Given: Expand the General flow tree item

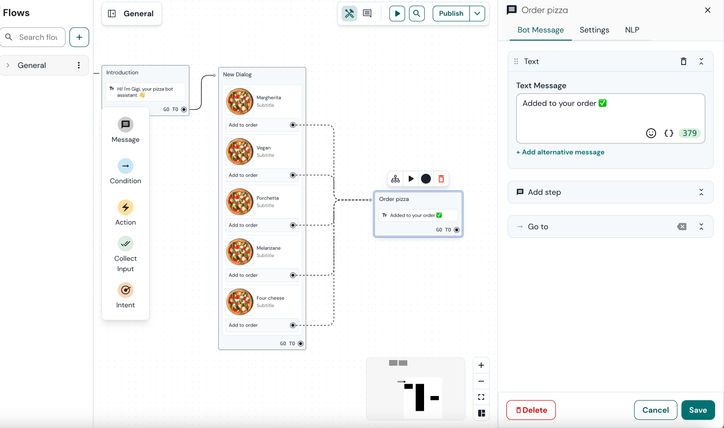Looking at the screenshot, I should (x=8, y=66).
